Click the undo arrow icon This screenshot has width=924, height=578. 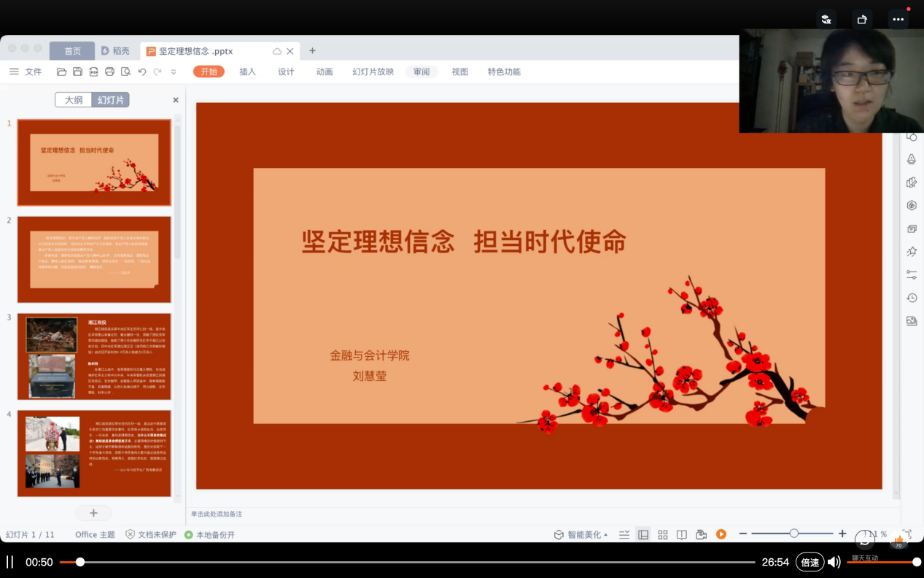142,72
